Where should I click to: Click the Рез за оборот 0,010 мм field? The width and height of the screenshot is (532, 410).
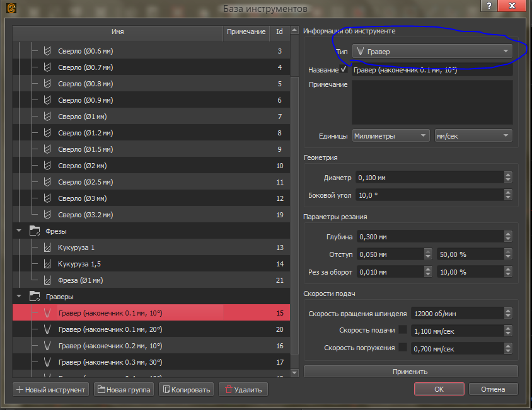[391, 271]
